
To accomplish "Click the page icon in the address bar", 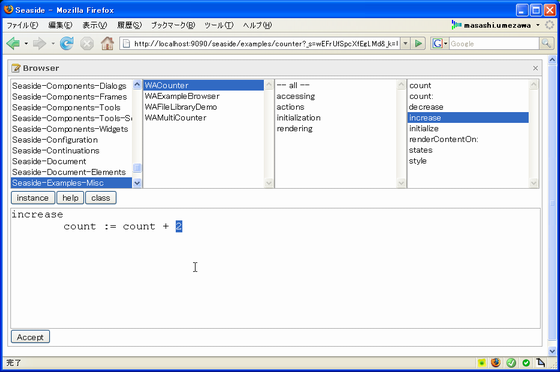I will coord(126,44).
